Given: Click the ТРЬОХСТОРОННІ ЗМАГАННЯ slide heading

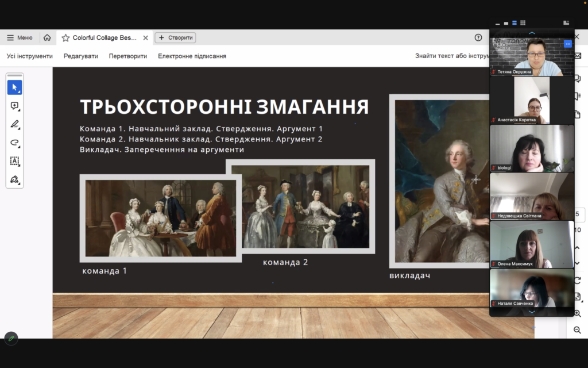Looking at the screenshot, I should [225, 106].
